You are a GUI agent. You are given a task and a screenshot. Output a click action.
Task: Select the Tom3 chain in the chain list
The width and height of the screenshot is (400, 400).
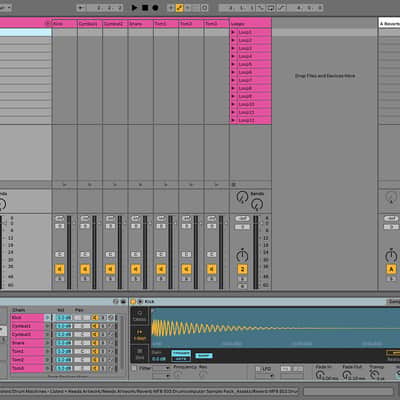click(x=27, y=368)
